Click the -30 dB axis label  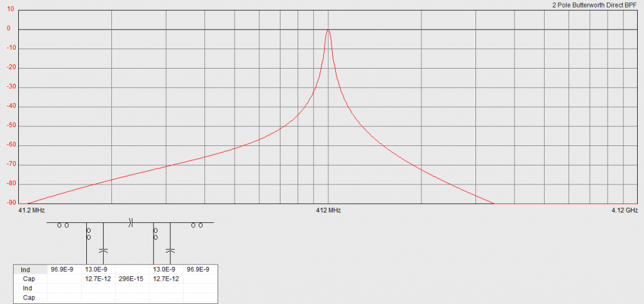coord(10,87)
